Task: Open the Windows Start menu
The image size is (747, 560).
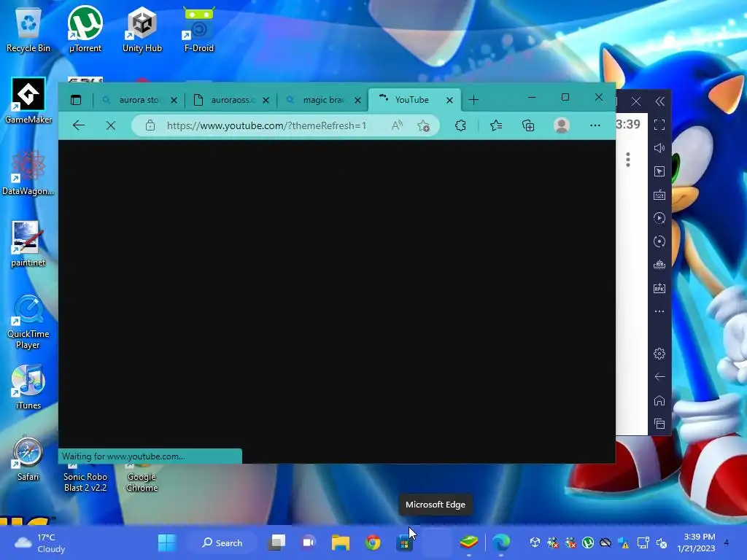Action: pyautogui.click(x=167, y=542)
